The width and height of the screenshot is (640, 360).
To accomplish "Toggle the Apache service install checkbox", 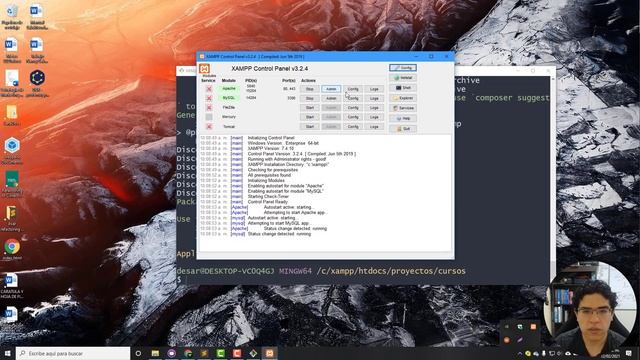I will pyautogui.click(x=209, y=89).
